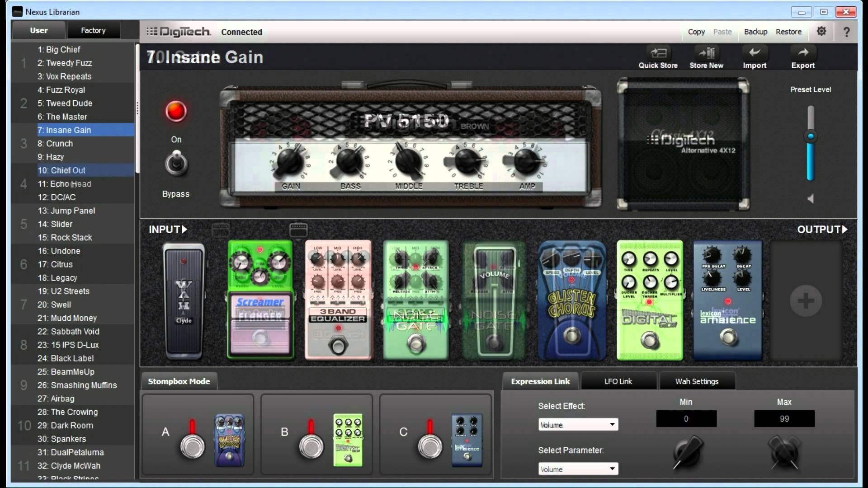Click the second stompbox view icon beside INPUT
Image resolution: width=868 pixels, height=488 pixels.
[298, 230]
